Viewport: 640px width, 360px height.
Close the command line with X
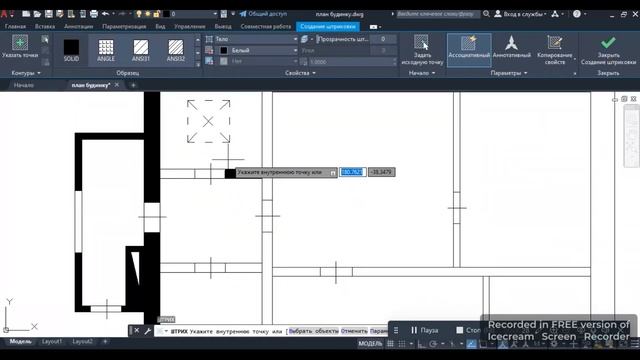137,331
